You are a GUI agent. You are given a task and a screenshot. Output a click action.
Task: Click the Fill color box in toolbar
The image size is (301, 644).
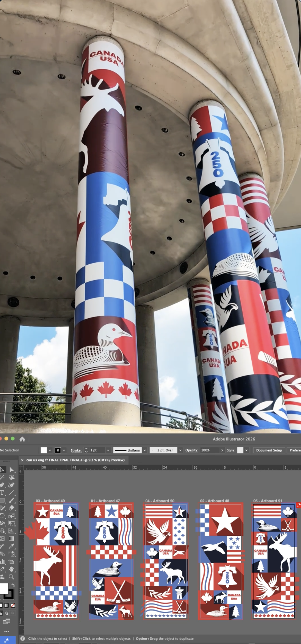[4, 588]
